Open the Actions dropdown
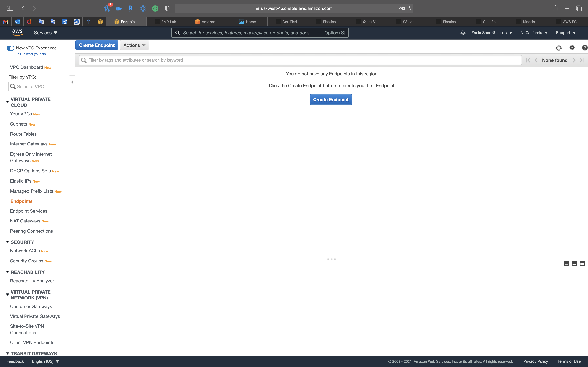The height and width of the screenshot is (367, 588). 134,45
